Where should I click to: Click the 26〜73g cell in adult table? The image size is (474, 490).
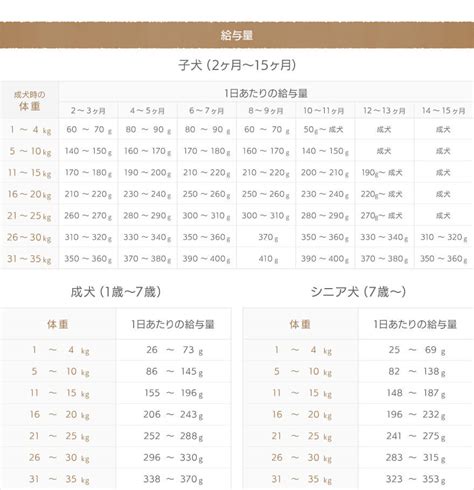(174, 350)
